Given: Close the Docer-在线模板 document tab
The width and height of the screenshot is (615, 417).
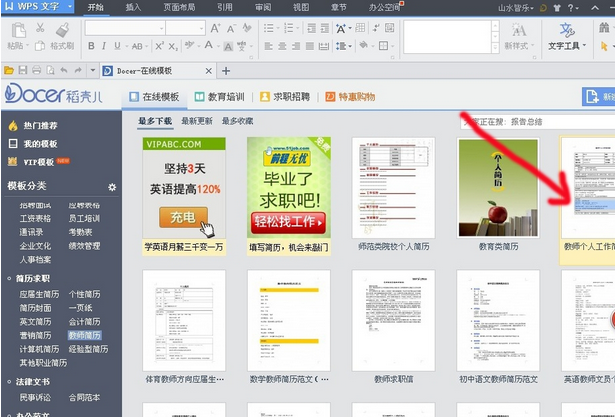Looking at the screenshot, I should pos(209,71).
